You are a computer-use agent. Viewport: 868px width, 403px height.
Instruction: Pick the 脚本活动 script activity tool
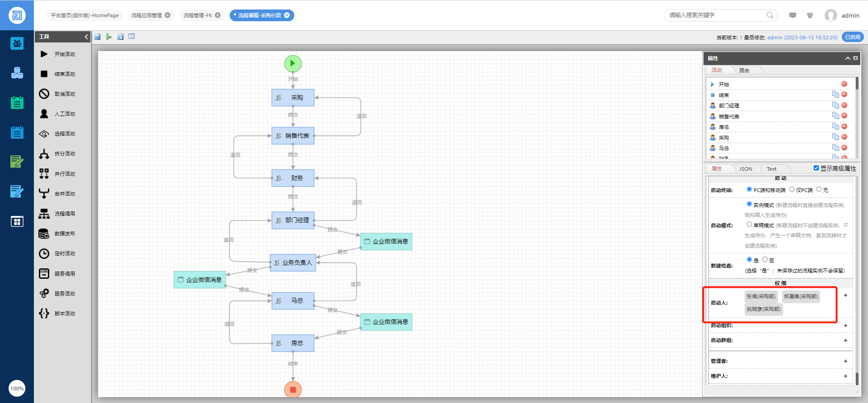[64, 314]
